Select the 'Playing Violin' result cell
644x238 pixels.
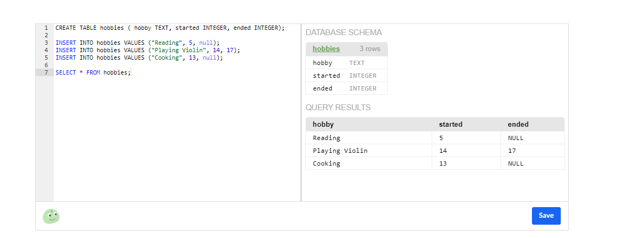click(340, 151)
